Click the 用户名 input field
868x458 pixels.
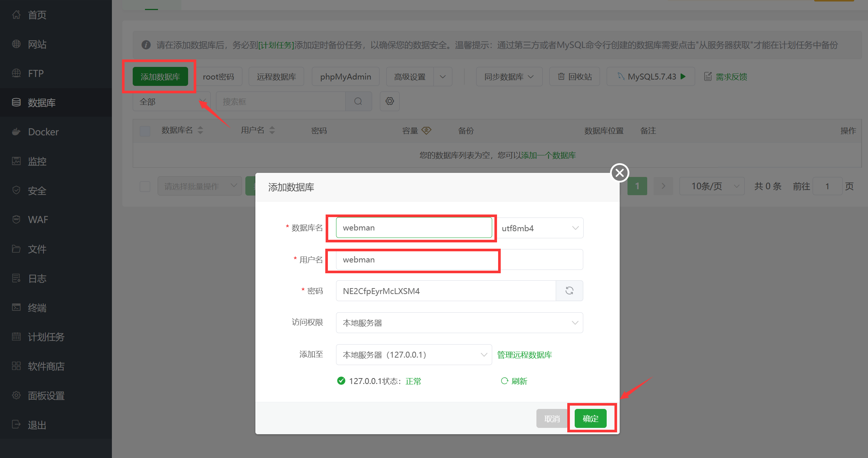pos(459,259)
